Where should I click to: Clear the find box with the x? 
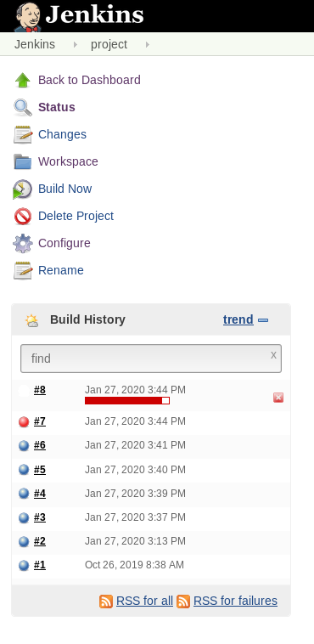point(273,355)
